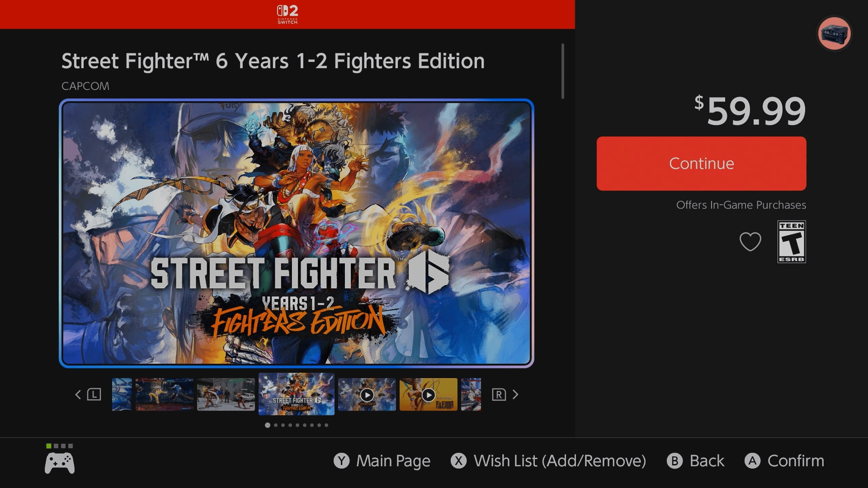Toggle play on the yellow Elena trailer thumbnail
Image resolution: width=868 pixels, height=488 pixels.
(x=429, y=394)
